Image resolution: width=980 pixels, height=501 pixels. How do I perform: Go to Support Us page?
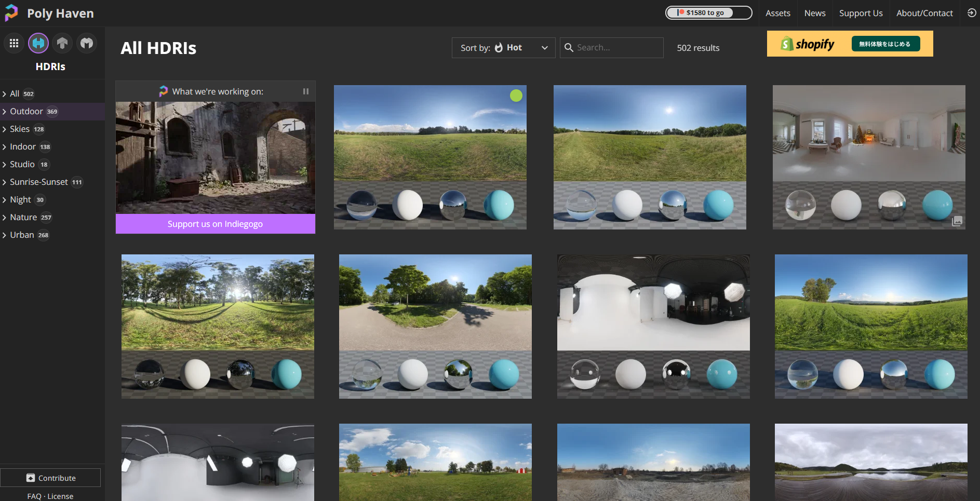[x=861, y=13]
